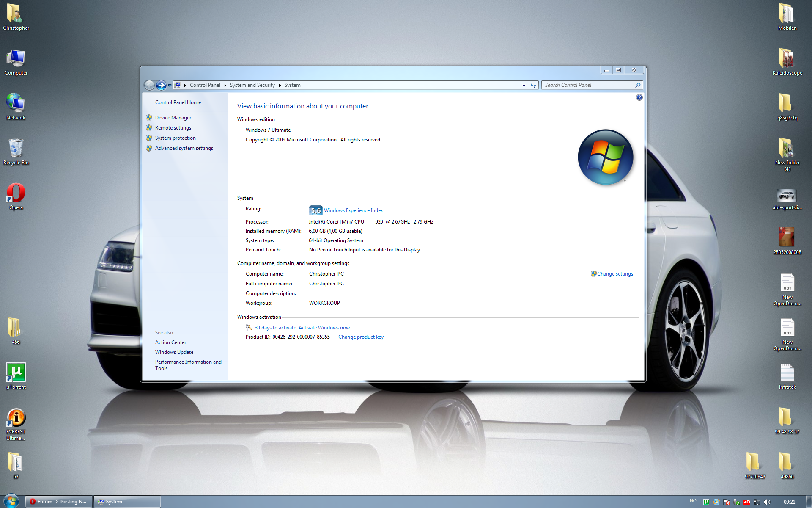The height and width of the screenshot is (508, 812).
Task: Open Windows Update under See also
Action: (174, 352)
